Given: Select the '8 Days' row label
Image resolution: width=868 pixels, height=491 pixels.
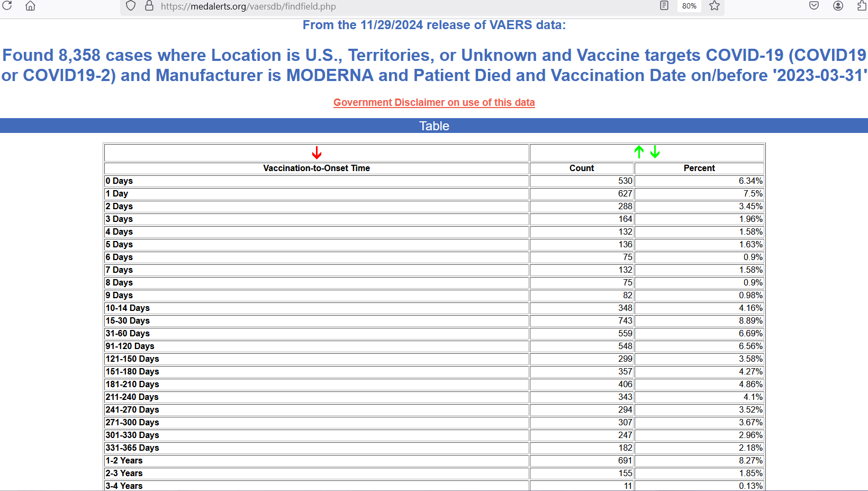Looking at the screenshot, I should pos(119,282).
